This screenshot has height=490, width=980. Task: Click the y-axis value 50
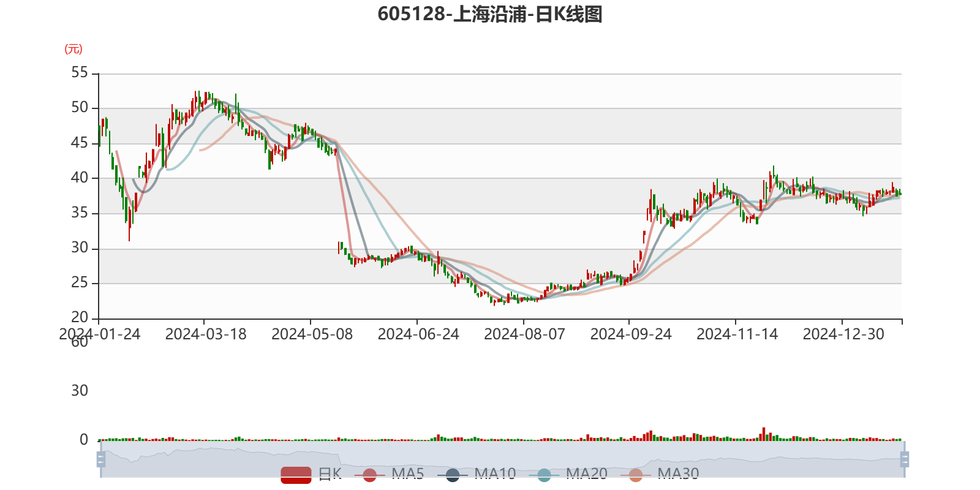pos(80,108)
